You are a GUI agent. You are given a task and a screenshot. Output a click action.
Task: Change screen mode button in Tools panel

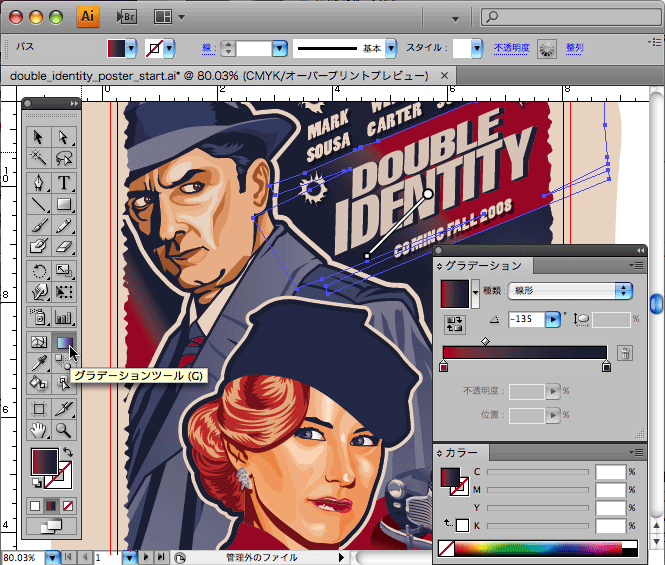51,526
